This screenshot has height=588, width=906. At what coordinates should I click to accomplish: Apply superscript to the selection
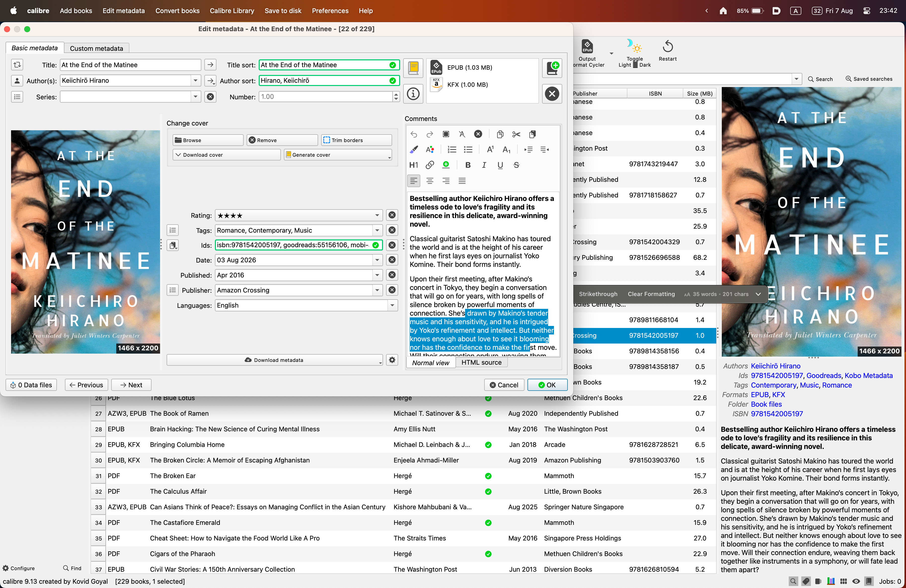click(x=490, y=149)
